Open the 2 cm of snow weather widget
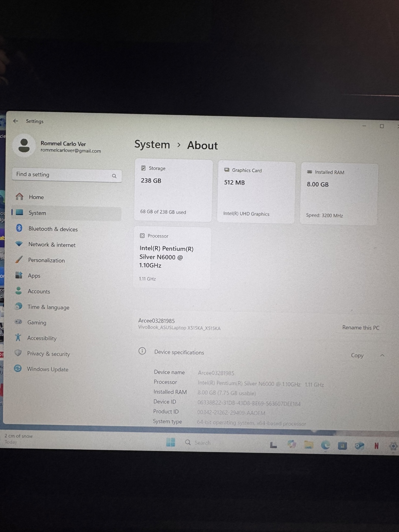The image size is (399, 532). coord(18,439)
